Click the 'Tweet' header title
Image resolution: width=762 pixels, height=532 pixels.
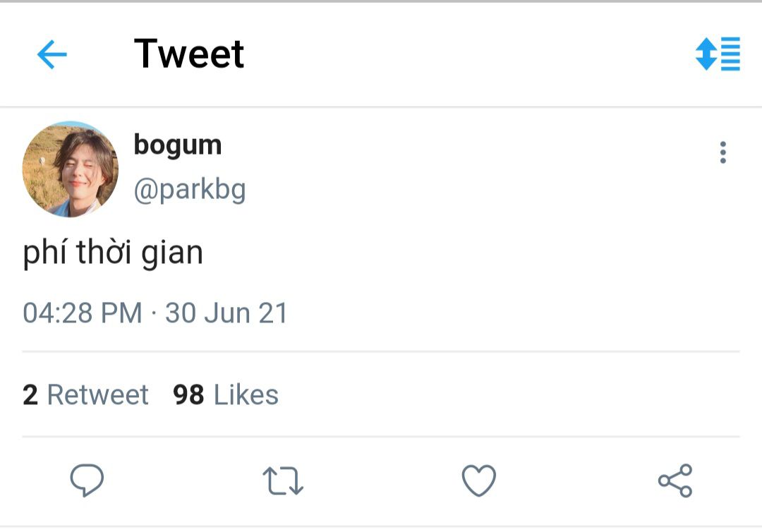[x=189, y=54]
